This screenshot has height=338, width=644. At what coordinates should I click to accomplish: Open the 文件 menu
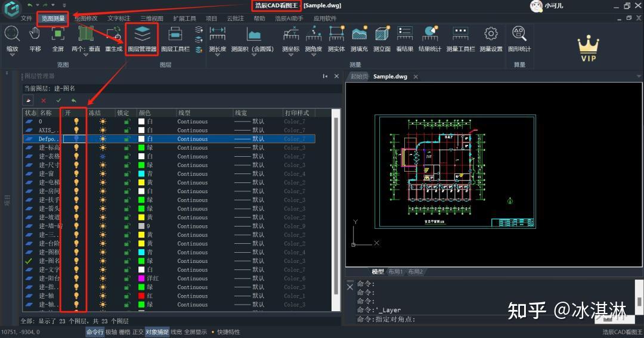(26, 18)
